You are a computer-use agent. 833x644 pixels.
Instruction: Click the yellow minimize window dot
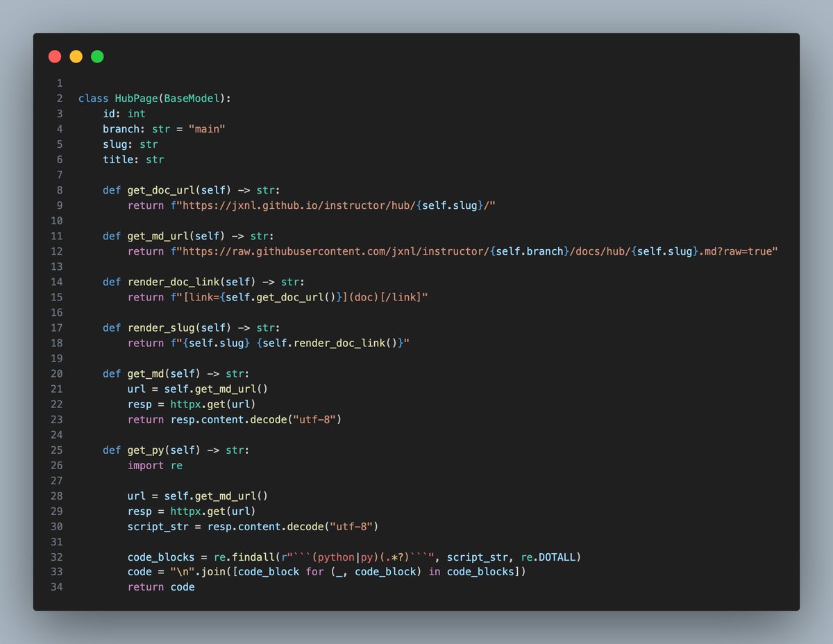click(x=76, y=56)
